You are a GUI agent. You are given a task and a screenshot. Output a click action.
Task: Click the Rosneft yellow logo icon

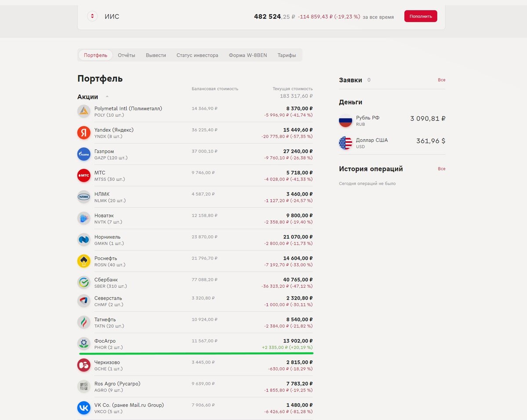(84, 261)
